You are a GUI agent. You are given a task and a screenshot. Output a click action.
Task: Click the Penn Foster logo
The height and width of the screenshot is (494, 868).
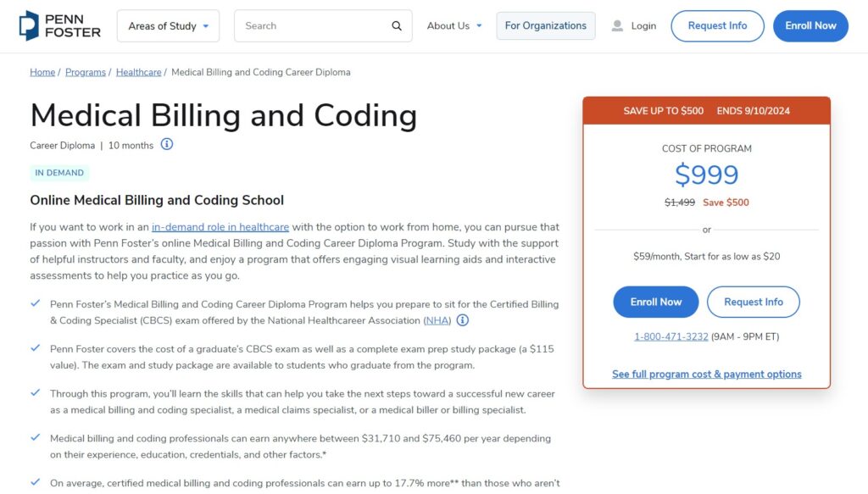(60, 25)
